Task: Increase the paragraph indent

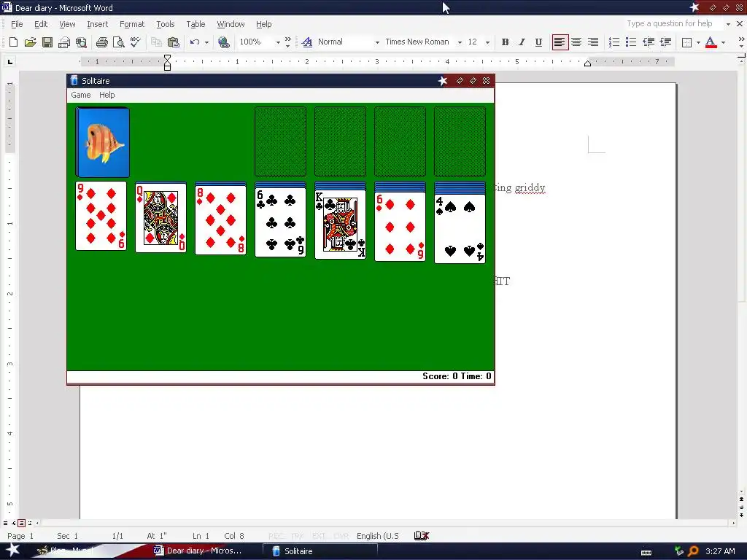Action: click(x=665, y=42)
